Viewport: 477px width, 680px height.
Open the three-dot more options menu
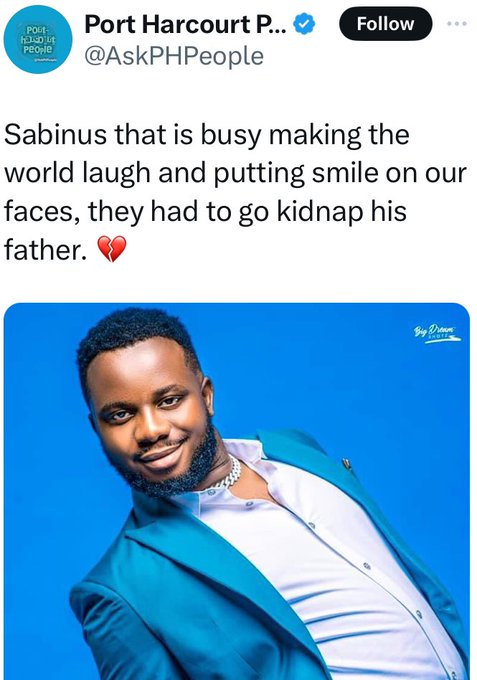click(457, 24)
